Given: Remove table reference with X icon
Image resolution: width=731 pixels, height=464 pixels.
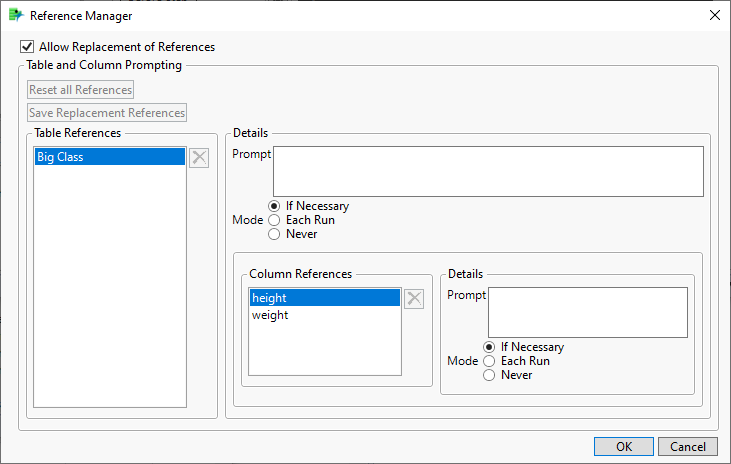Looking at the screenshot, I should point(199,158).
